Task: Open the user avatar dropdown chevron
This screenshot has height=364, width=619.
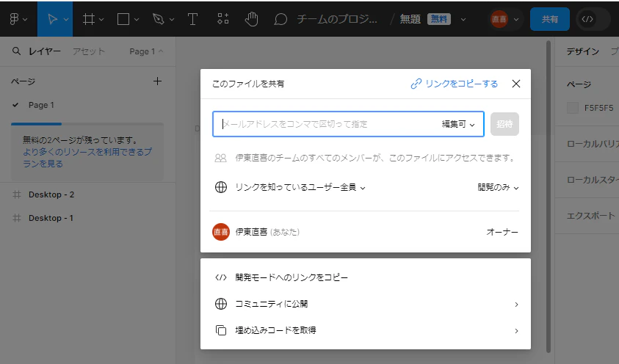Action: [x=516, y=19]
